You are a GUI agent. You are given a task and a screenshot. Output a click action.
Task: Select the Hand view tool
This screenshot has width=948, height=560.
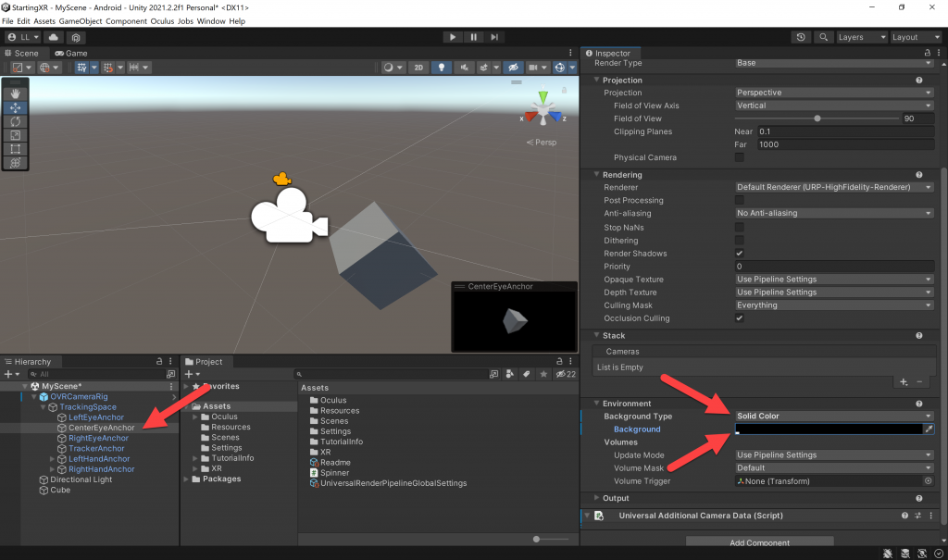pos(15,93)
